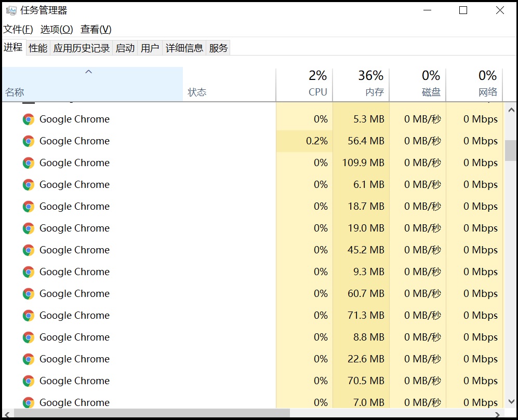Viewport: 518px width, 420px height.
Task: Click Chrome icon of 6.1 MB process
Action: 29,185
